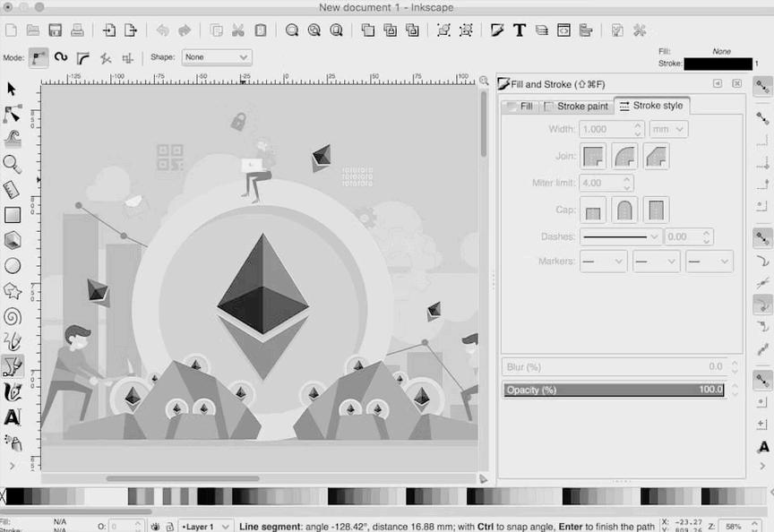Open Text and Font dialog
This screenshot has width=774, height=532.
click(520, 30)
